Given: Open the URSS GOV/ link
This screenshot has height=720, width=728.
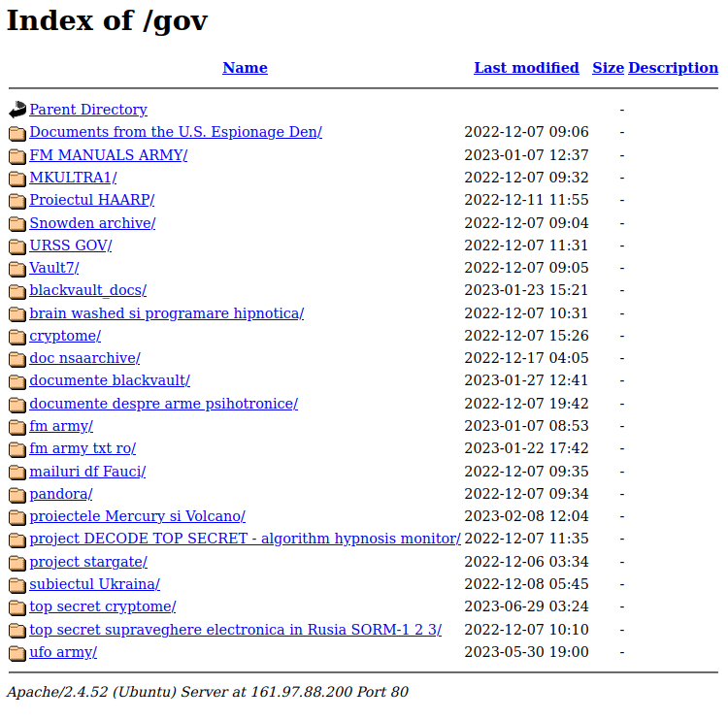Looking at the screenshot, I should pos(71,245).
